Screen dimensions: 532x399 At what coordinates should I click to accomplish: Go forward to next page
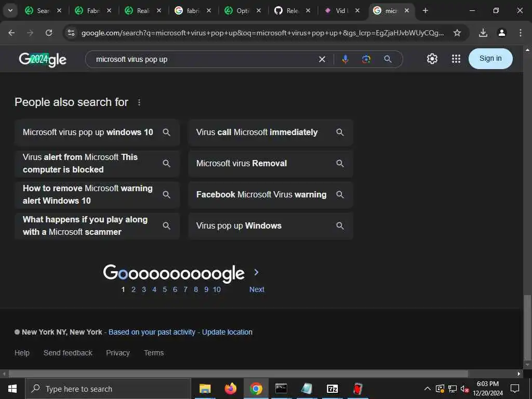click(x=30, y=33)
